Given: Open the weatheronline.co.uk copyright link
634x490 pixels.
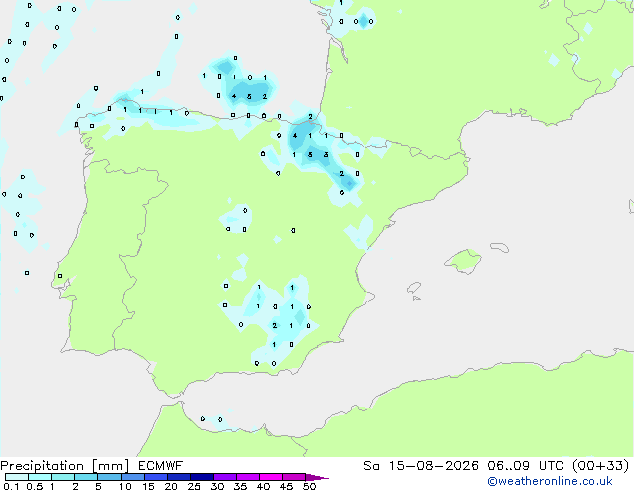Looking at the screenshot, I should pos(549,481).
